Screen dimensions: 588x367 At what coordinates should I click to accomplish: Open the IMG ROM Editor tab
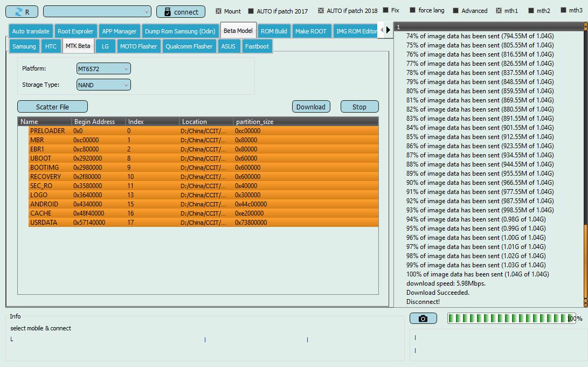[x=356, y=31]
